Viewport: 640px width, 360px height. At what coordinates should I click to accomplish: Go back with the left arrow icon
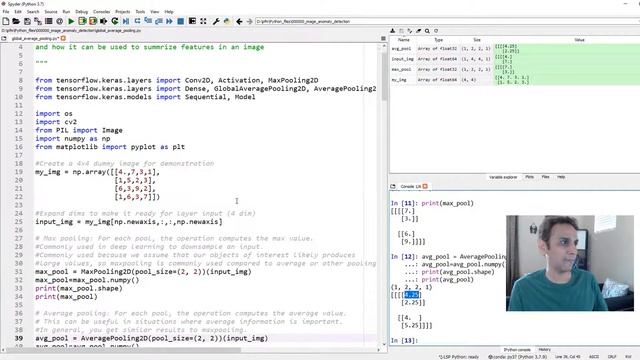(239, 21)
